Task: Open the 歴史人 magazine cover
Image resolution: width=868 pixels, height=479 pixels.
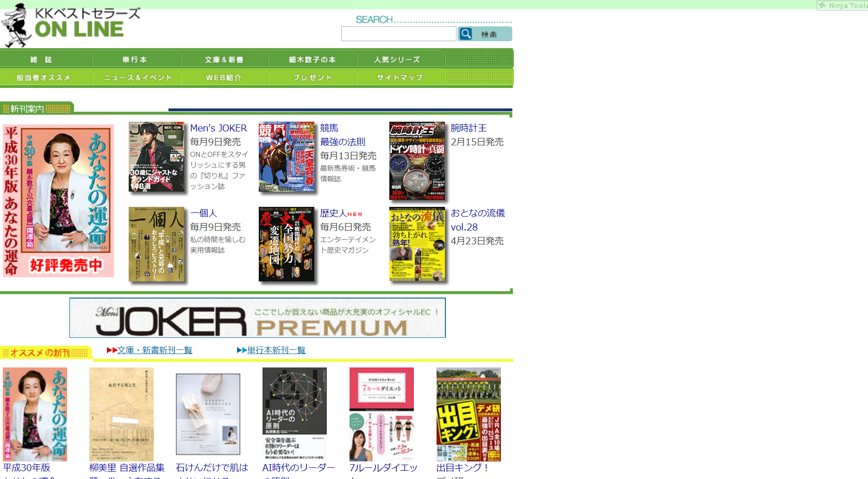Action: (287, 244)
